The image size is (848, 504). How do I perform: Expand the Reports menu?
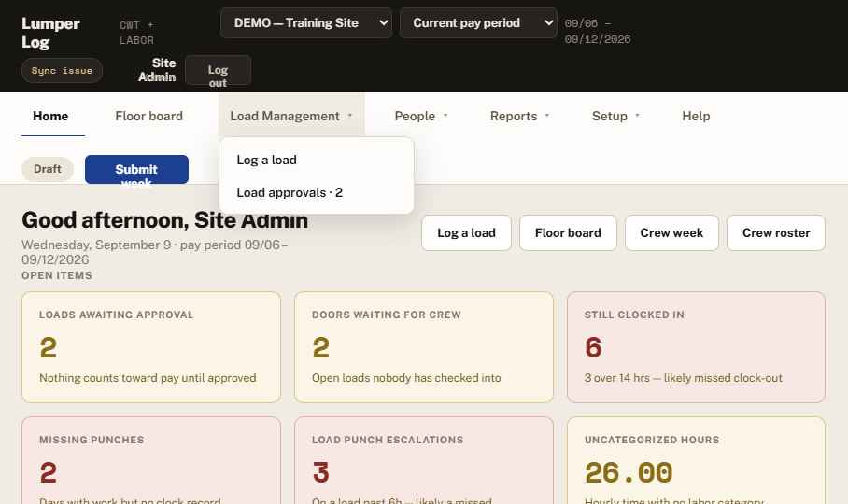[x=519, y=116]
